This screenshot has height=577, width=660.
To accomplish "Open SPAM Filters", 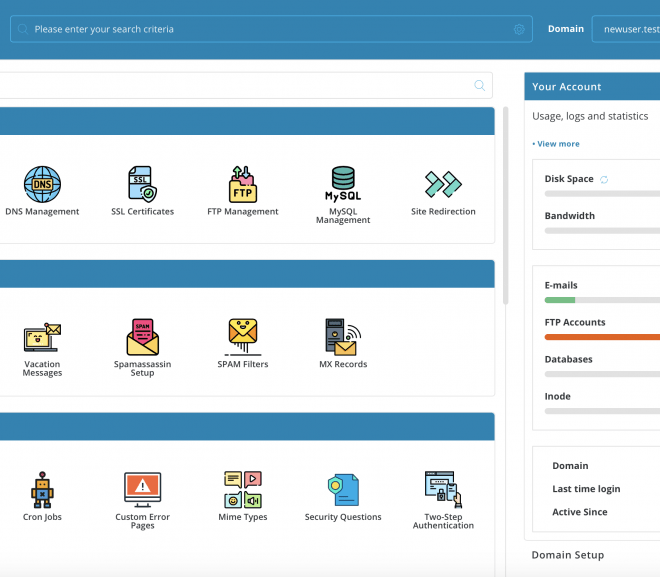I will [243, 343].
